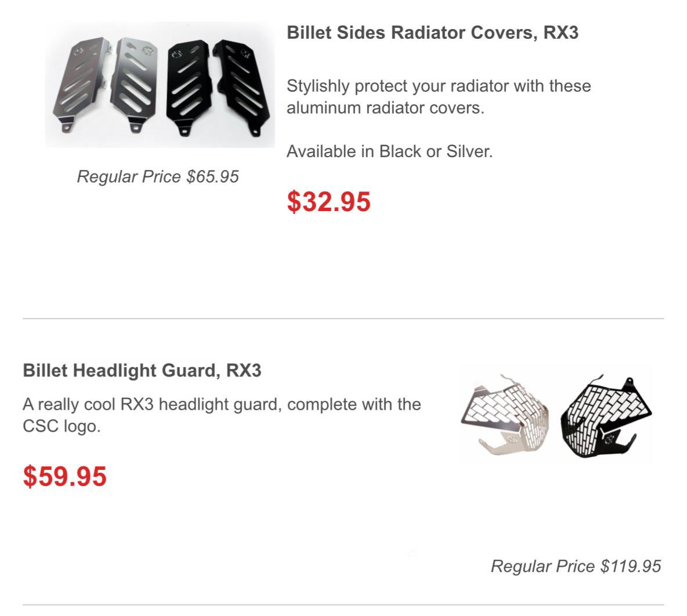Viewport: 687px width, 616px height.
Task: Click the radiator covers product photo
Action: (x=160, y=85)
